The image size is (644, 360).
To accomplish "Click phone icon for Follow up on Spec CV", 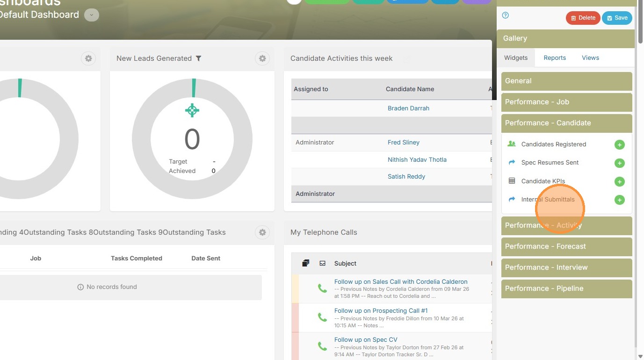I will point(322,346).
